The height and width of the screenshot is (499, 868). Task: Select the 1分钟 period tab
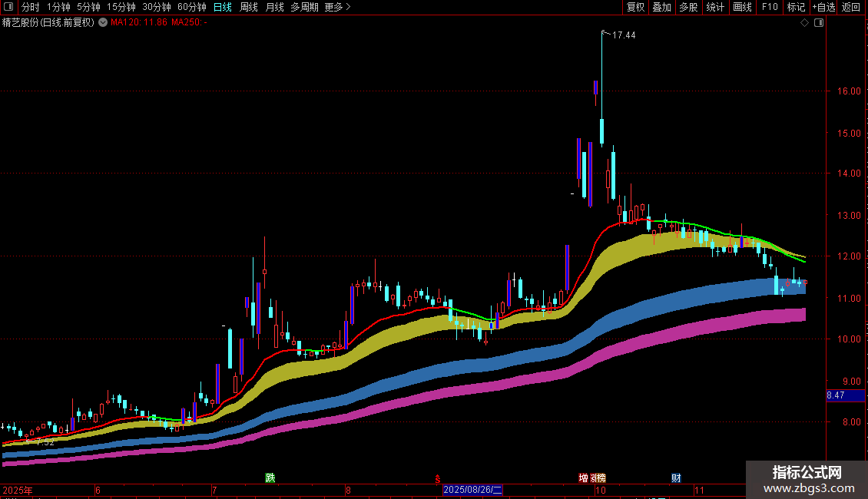pos(58,7)
